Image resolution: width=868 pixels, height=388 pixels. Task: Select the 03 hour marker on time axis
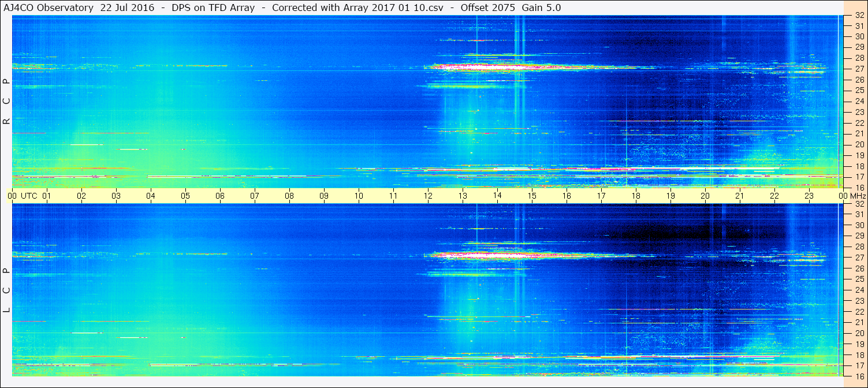click(116, 196)
